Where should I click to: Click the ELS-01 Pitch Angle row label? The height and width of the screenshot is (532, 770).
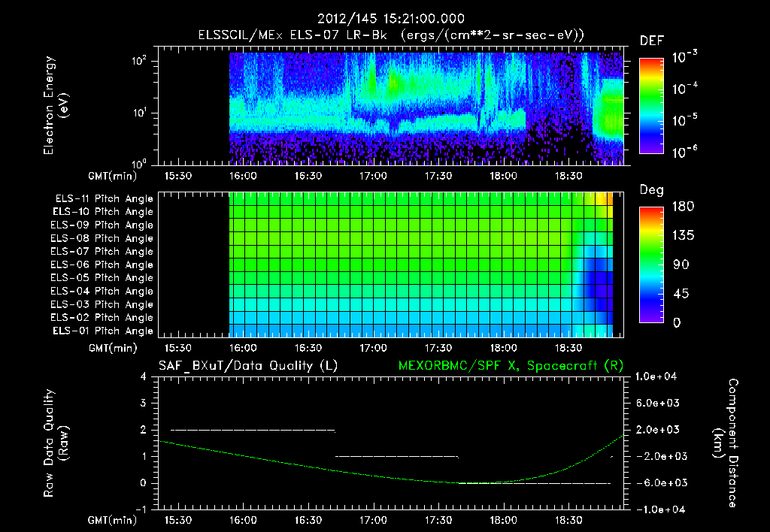[103, 331]
